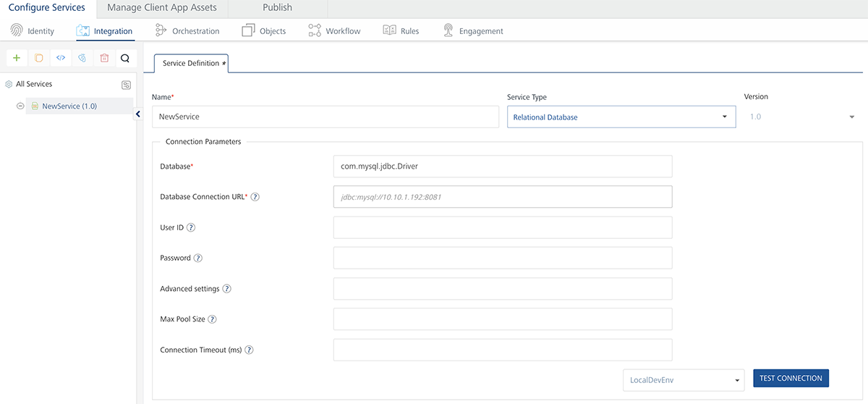Collapse the NewService tree node

point(20,106)
